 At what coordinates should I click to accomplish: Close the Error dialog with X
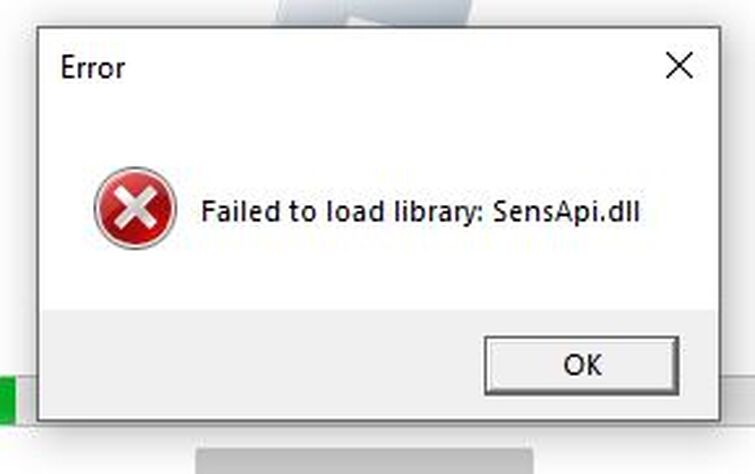tap(679, 65)
